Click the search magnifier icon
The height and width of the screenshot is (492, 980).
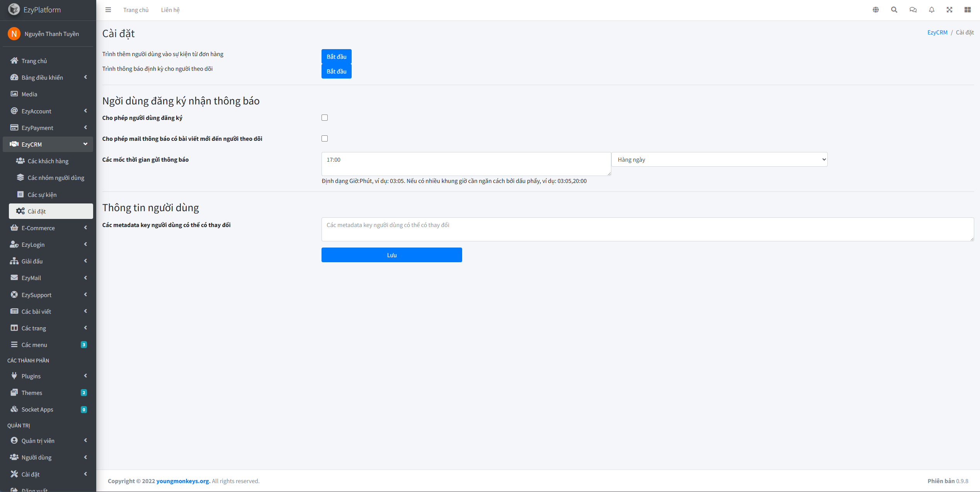coord(894,10)
